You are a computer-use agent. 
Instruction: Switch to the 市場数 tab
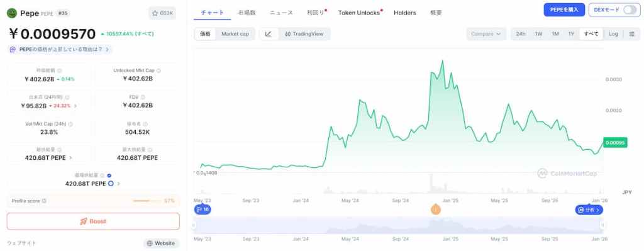tap(247, 13)
